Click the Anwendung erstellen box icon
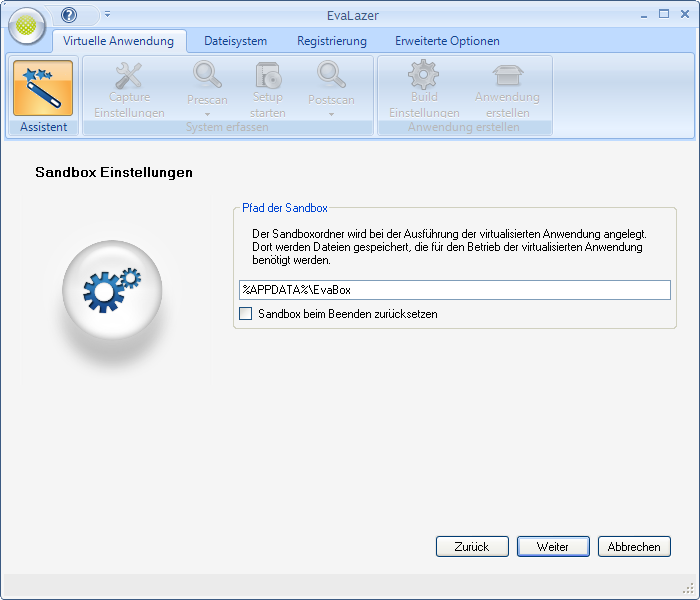The width and height of the screenshot is (700, 600). pos(507,76)
